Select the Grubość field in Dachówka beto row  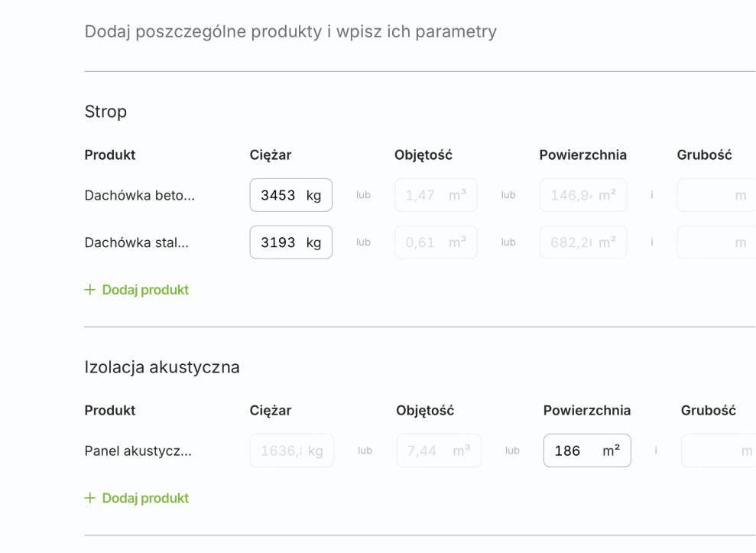pos(715,195)
